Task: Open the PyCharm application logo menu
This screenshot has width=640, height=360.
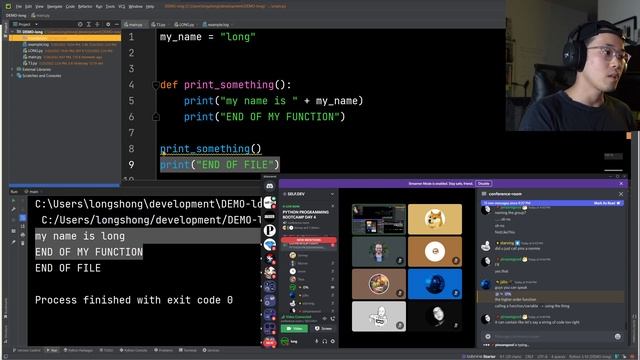Action: 8,7
